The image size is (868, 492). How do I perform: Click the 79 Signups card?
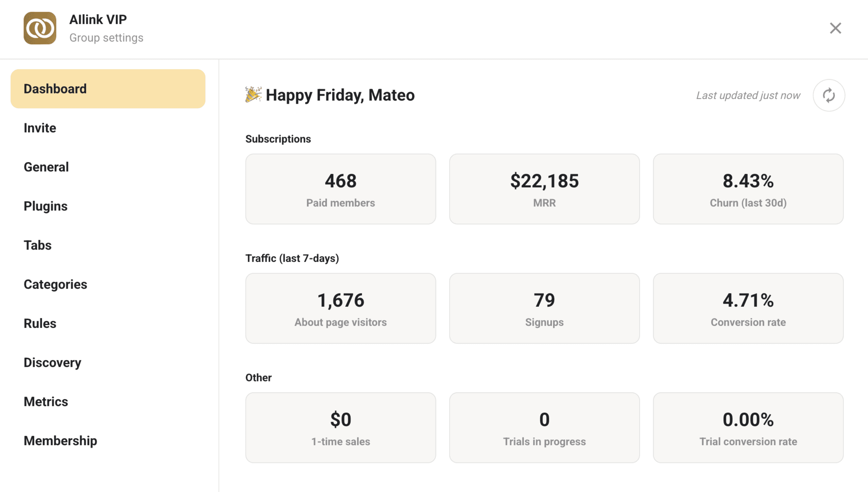[544, 308]
